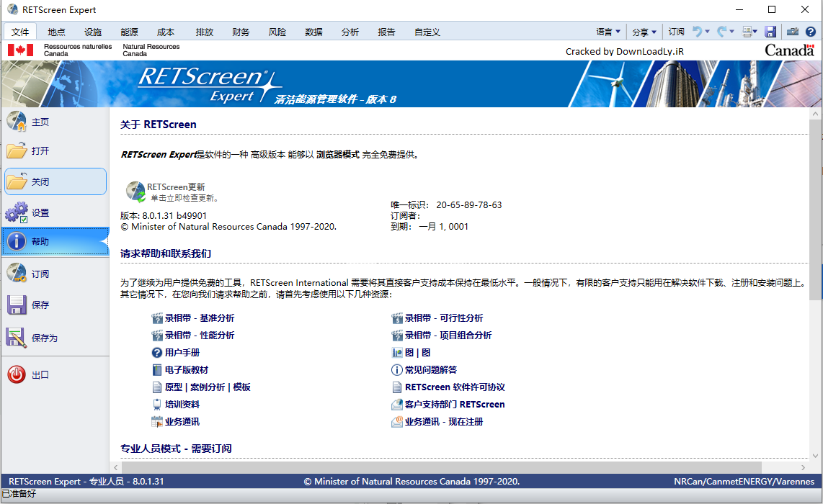The width and height of the screenshot is (823, 504).
Task: Switch to the 能源 tab
Action: point(129,32)
